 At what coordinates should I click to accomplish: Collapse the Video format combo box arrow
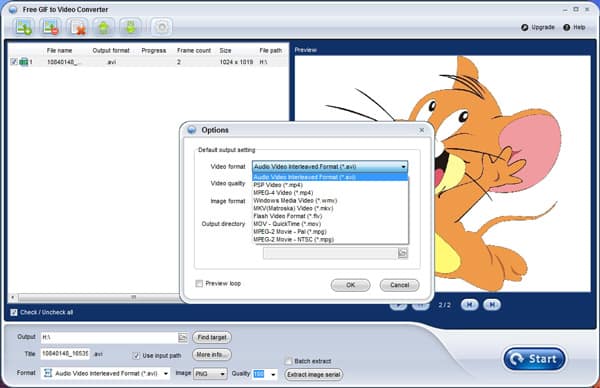point(403,167)
